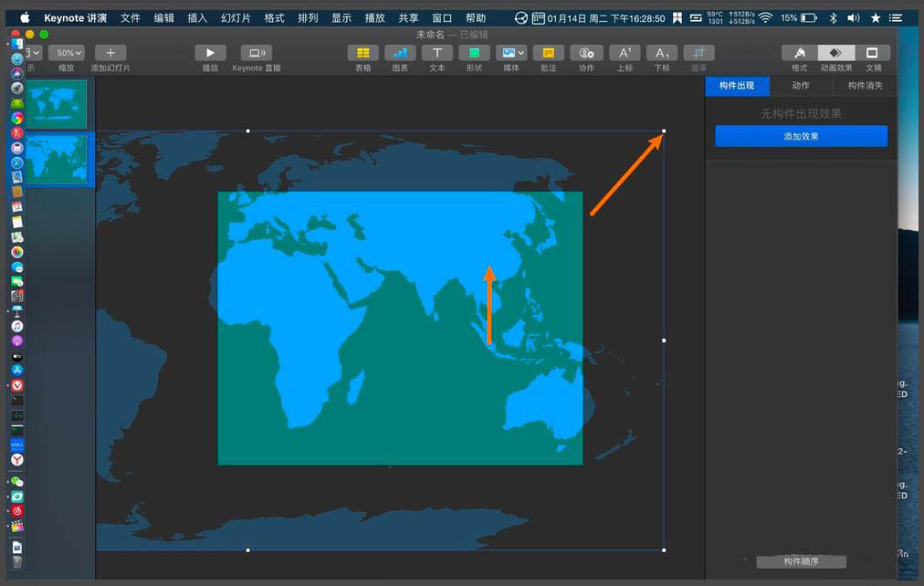Click the Bluetooth menu bar icon
This screenshot has height=586, width=924.
(833, 18)
